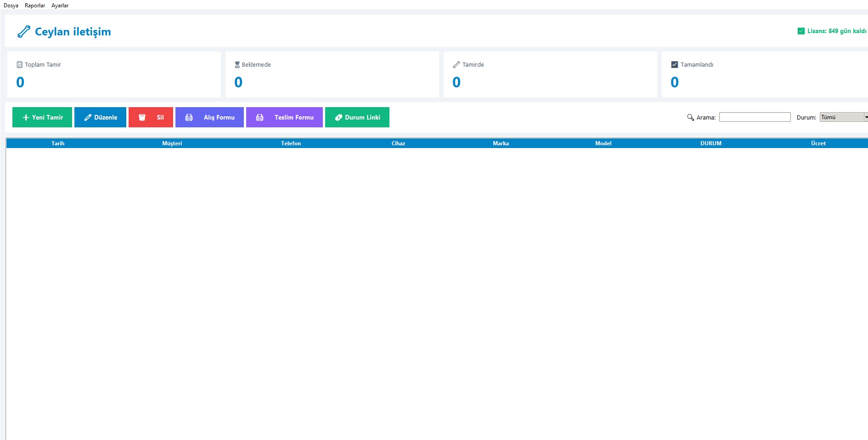The height and width of the screenshot is (440, 868).
Task: Click the pencil icon on Düzenle
Action: tap(88, 118)
